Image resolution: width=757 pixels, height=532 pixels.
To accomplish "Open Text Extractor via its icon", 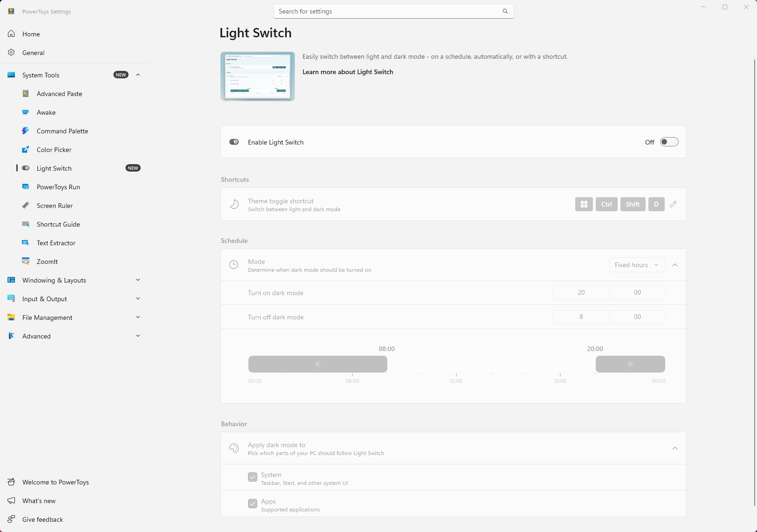I will tap(26, 243).
